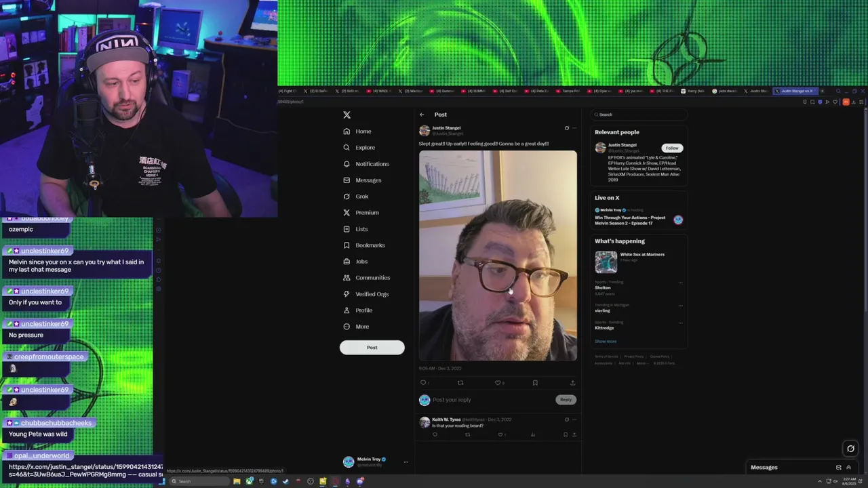Open more options on Keith W. Tyras's reply

[x=574, y=420]
